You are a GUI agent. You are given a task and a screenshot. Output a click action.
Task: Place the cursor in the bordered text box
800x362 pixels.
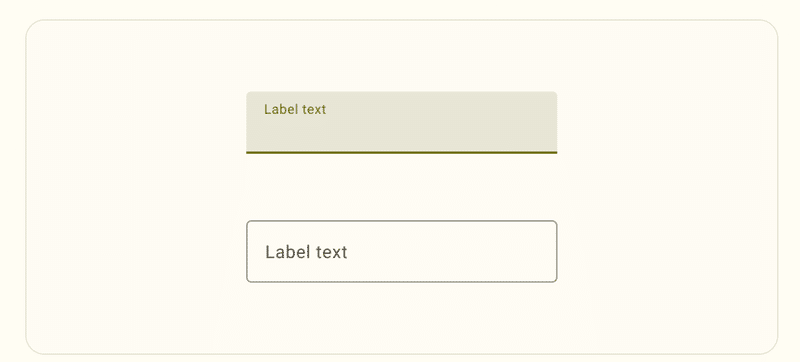click(402, 251)
